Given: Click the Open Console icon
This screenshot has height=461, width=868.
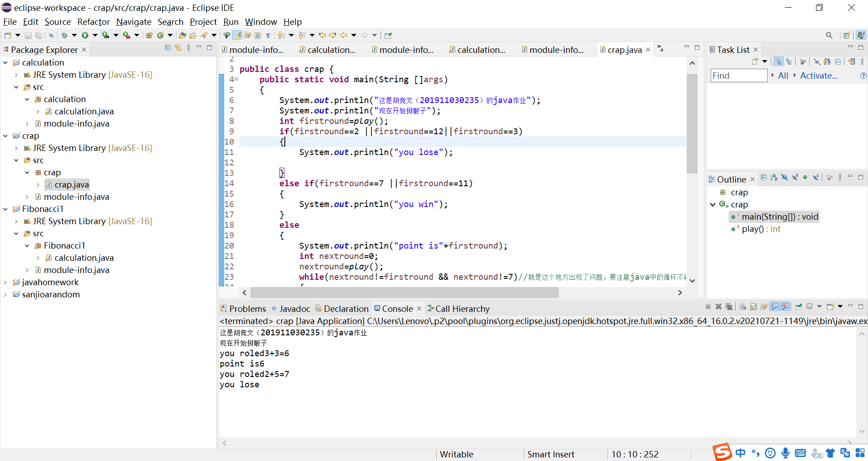Looking at the screenshot, I should 830,306.
